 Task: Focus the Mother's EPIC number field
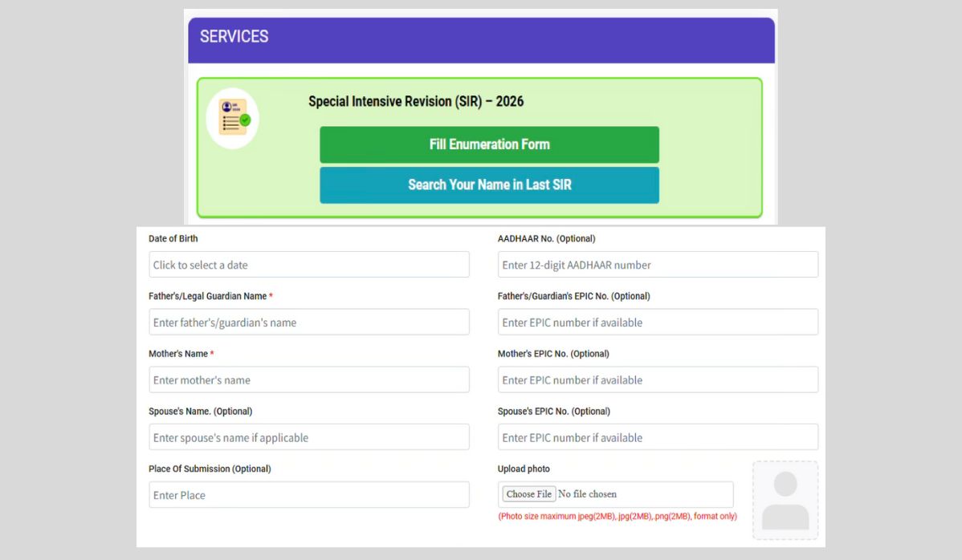tap(658, 380)
